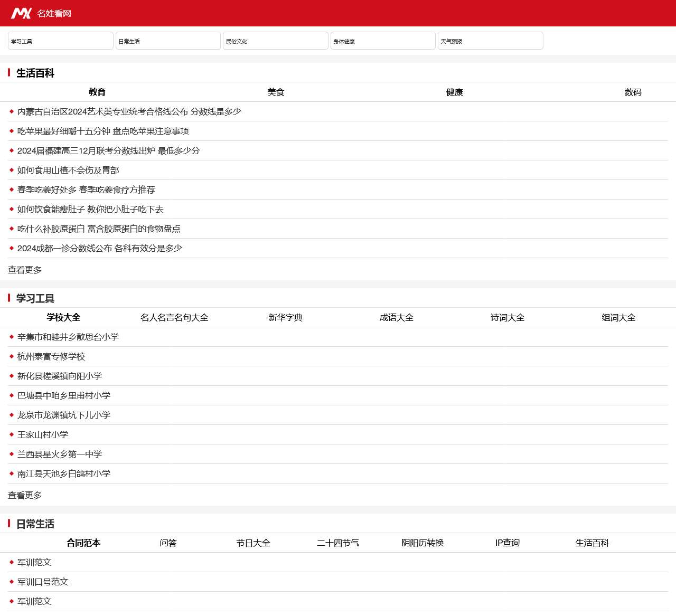Viewport: 676px width, 616px height.
Task: Open 春季吃姜好处多 article
Action: (86, 189)
